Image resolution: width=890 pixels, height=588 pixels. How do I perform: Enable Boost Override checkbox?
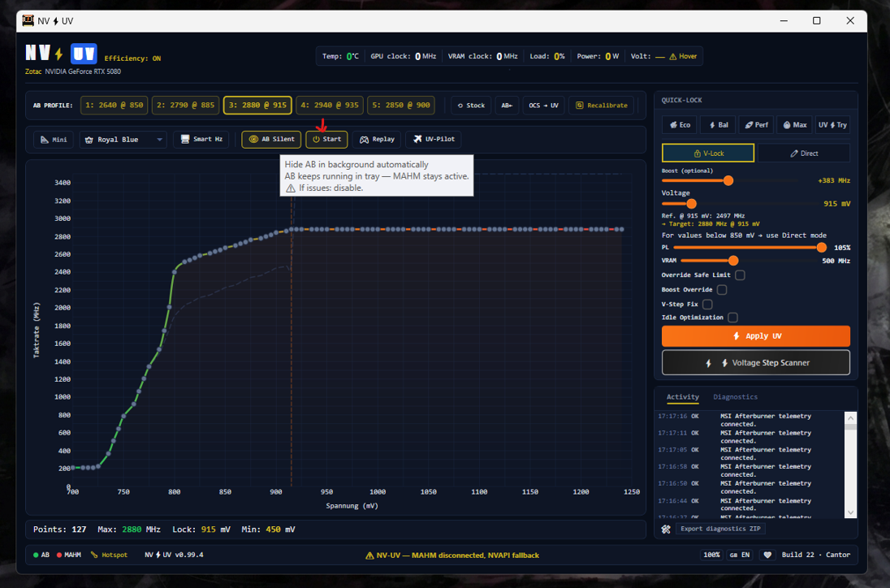(x=722, y=290)
